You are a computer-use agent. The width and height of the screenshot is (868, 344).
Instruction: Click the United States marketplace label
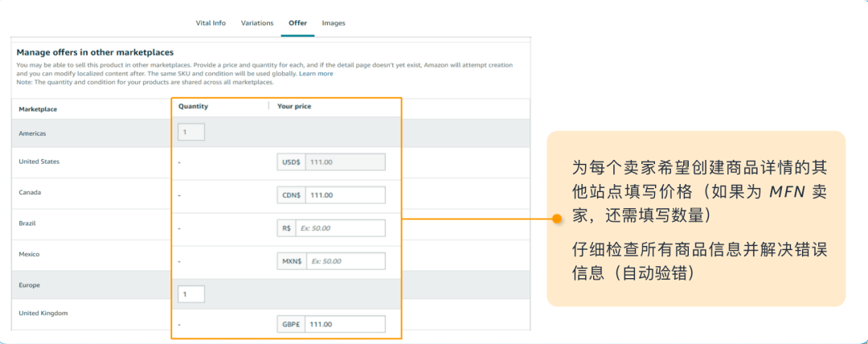click(x=39, y=162)
